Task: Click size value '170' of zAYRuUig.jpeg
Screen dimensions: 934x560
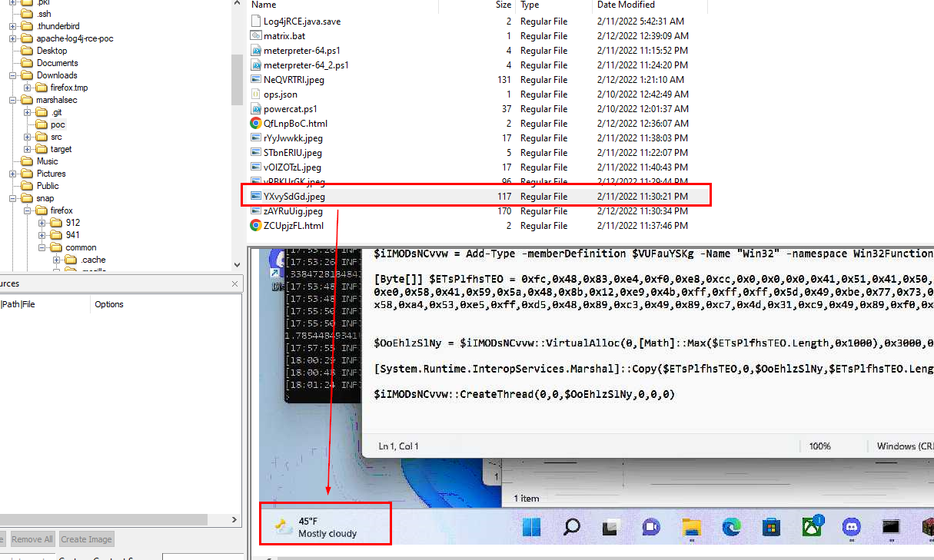Action: [x=504, y=211]
